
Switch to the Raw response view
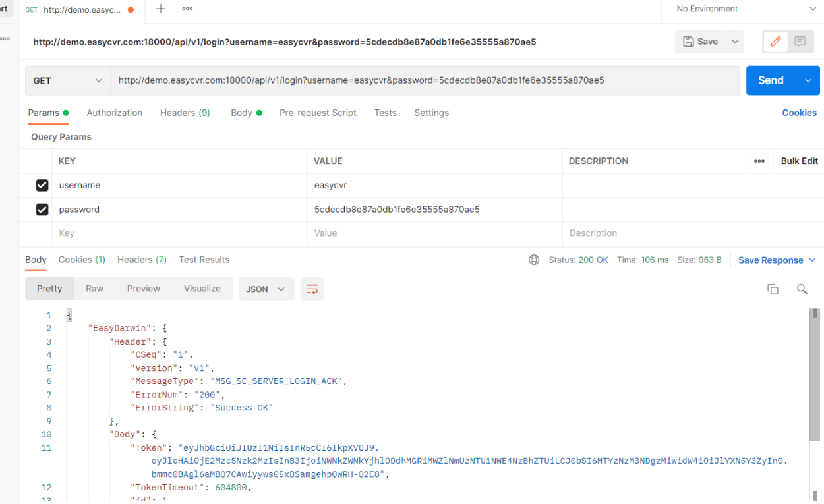tap(94, 289)
